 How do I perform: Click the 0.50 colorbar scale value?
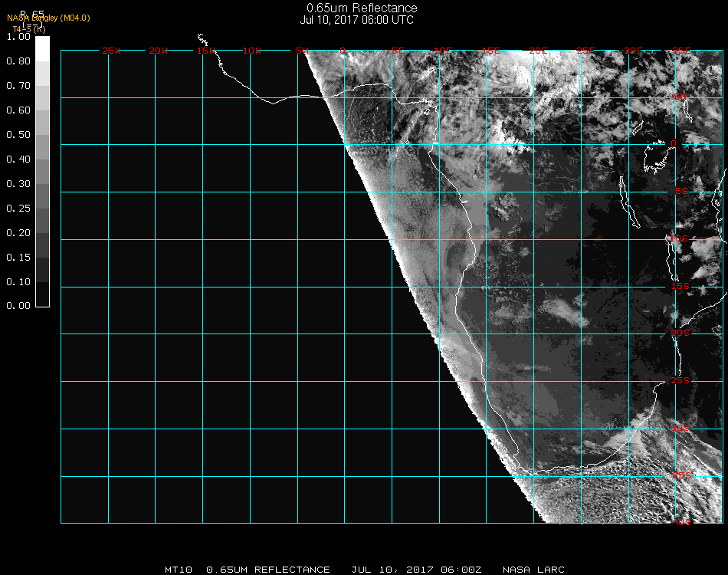[x=18, y=135]
